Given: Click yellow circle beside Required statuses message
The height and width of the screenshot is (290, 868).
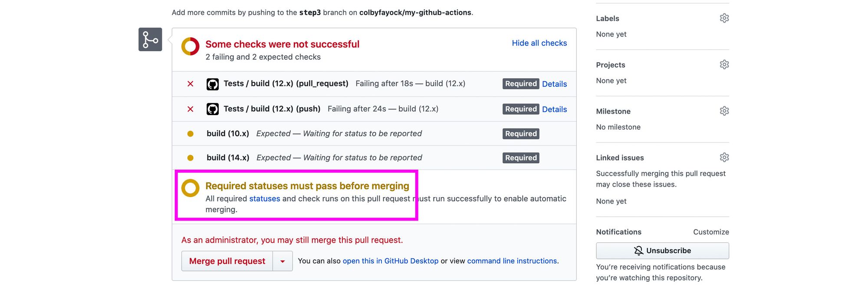Looking at the screenshot, I should [x=190, y=188].
